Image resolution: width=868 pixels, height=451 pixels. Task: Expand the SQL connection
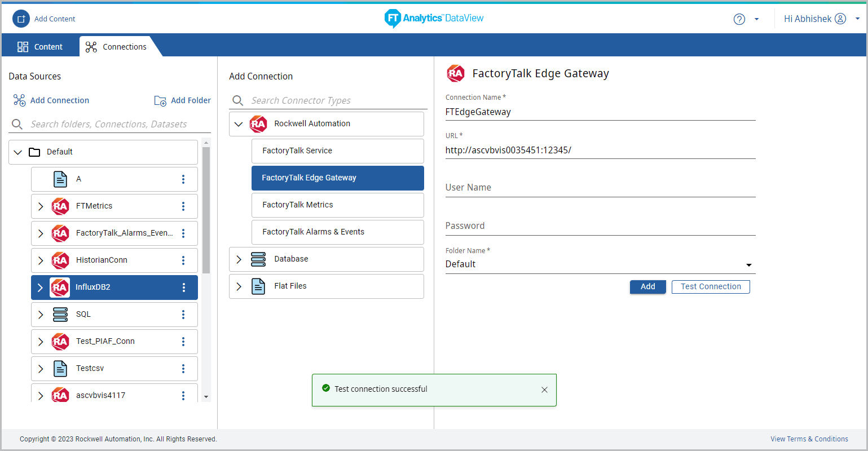click(x=41, y=315)
